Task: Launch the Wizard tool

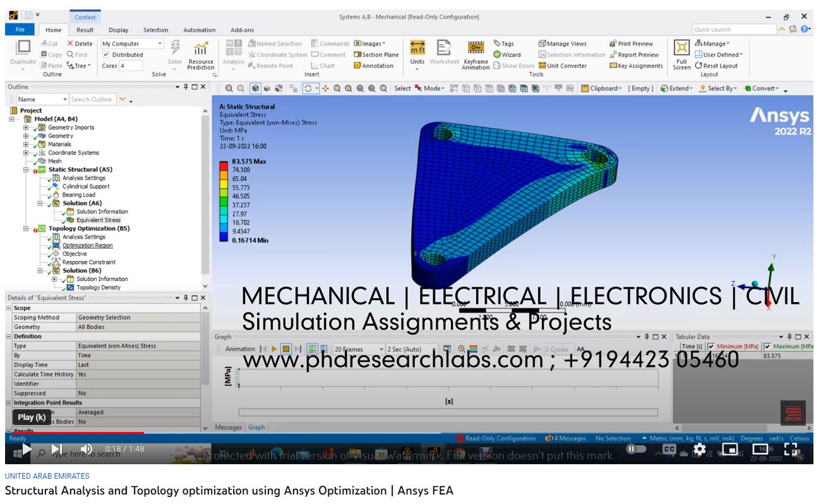Action: tap(507, 55)
